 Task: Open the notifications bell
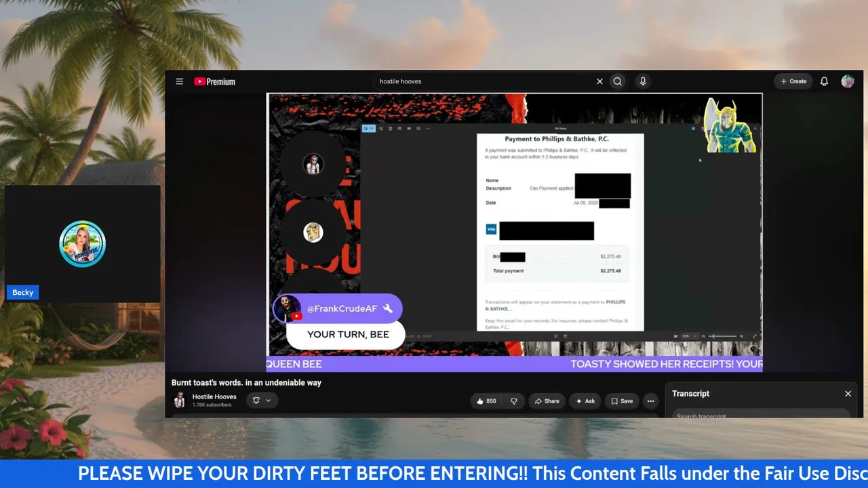[824, 81]
